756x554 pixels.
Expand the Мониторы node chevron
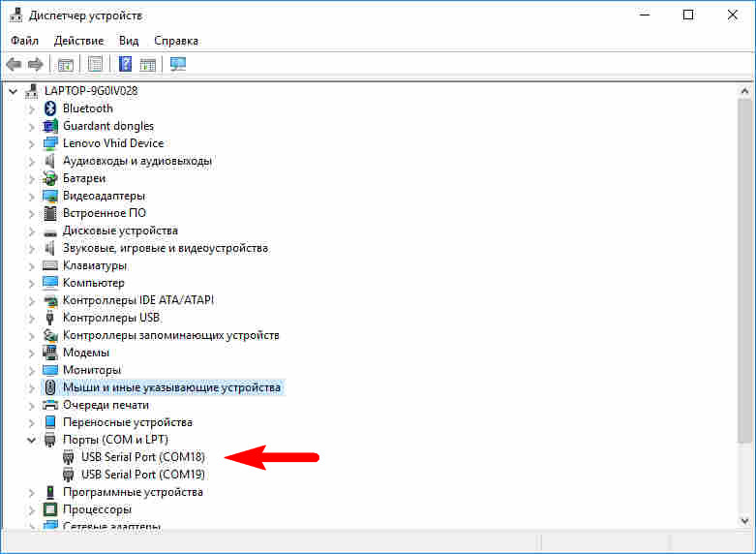(x=31, y=371)
